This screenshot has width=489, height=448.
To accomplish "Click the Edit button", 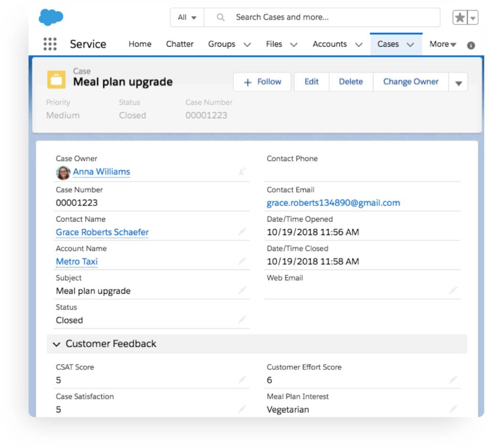I will pyautogui.click(x=311, y=82).
